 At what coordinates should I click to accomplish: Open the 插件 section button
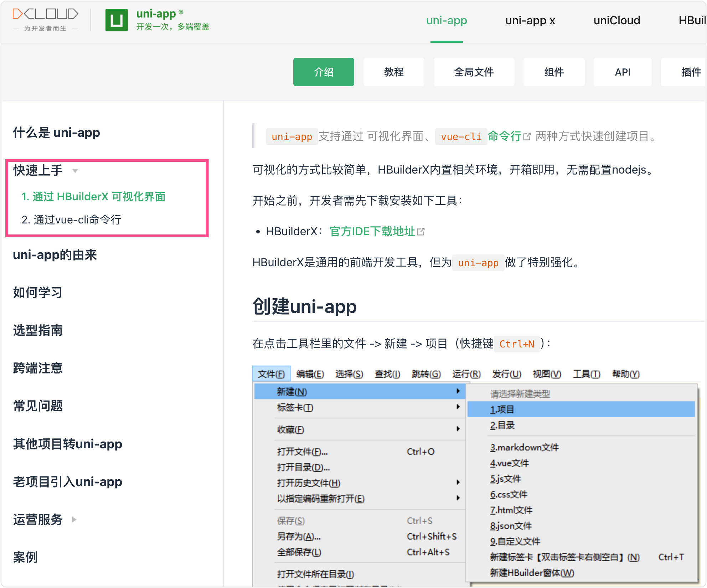[684, 72]
